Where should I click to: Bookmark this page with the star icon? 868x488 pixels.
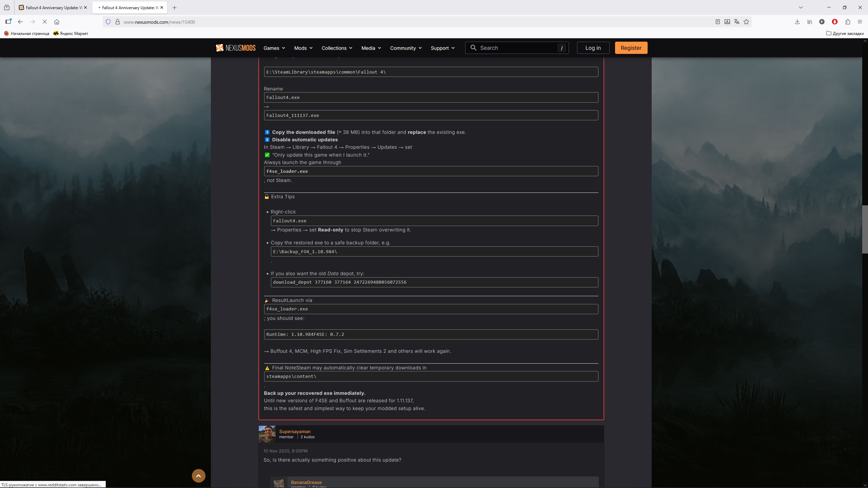click(x=746, y=22)
